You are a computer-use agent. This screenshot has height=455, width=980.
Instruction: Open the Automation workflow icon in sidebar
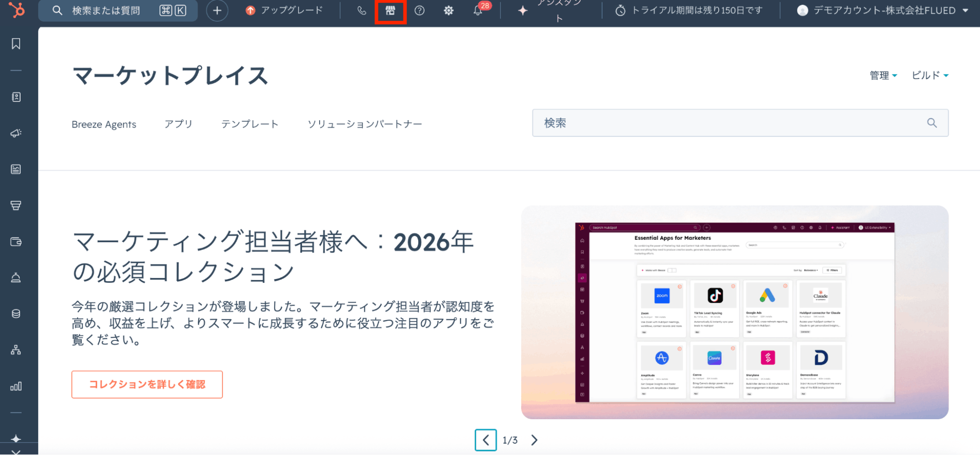point(16,350)
